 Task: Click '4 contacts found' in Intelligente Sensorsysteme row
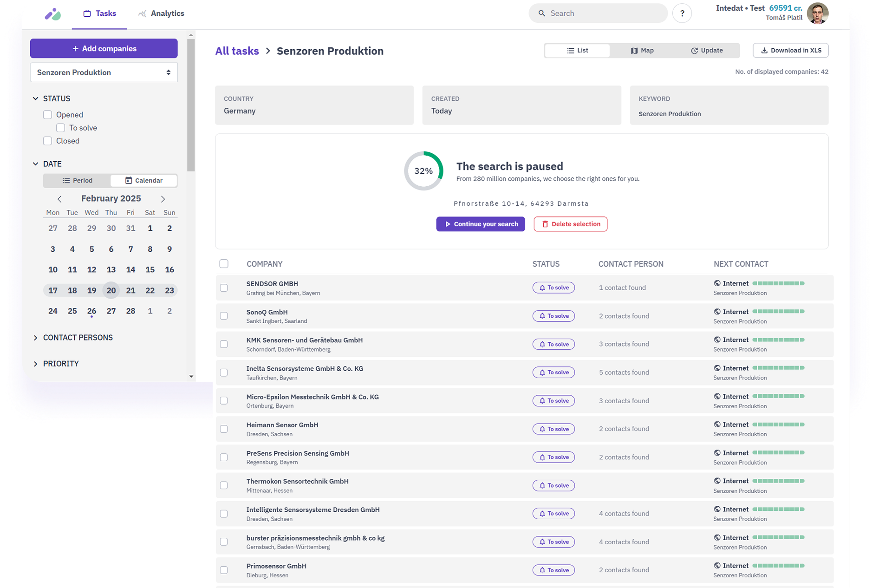624,514
